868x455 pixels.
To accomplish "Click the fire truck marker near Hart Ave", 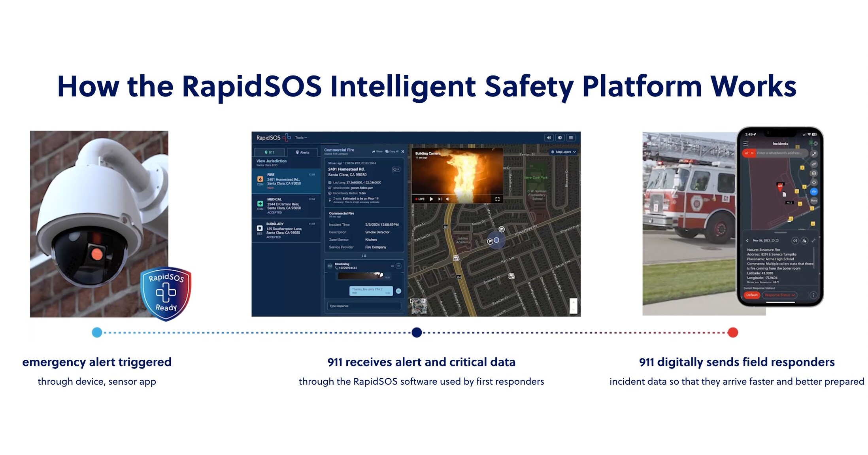I will (456, 258).
